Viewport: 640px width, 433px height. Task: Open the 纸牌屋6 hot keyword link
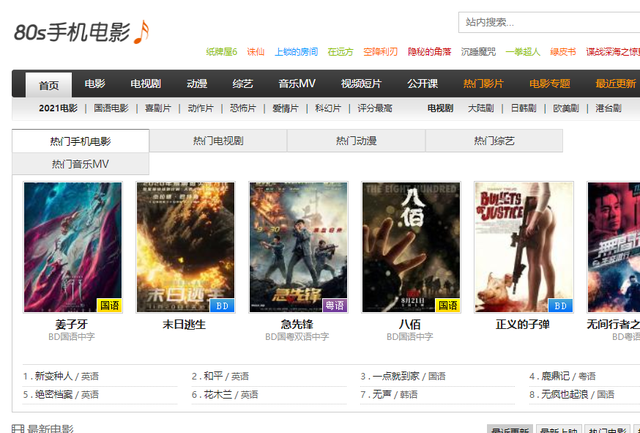pos(221,52)
